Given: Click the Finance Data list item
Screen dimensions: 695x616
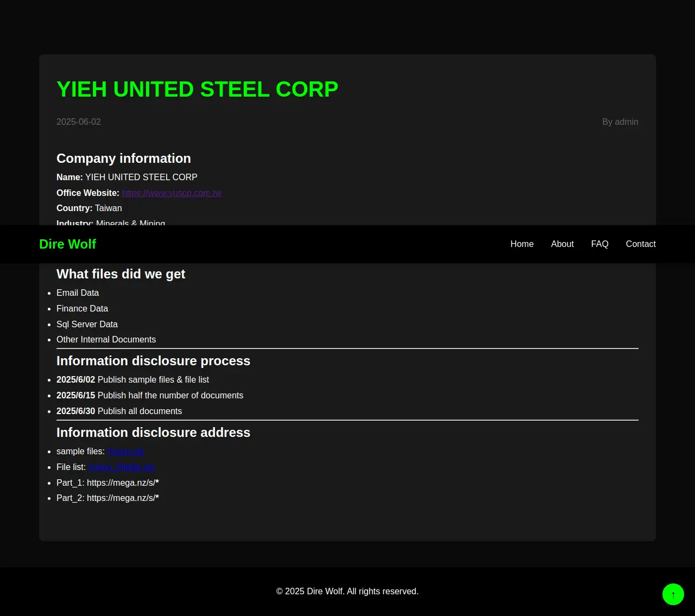Looking at the screenshot, I should 82,308.
